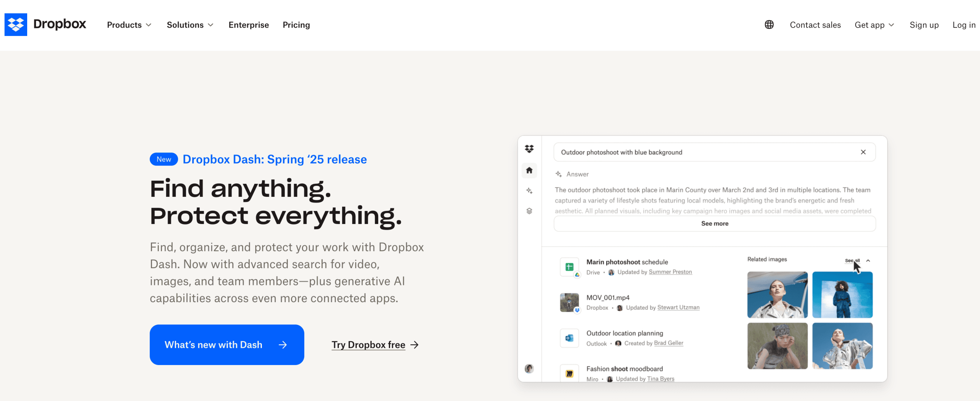Open the language globe icon

point(769,25)
